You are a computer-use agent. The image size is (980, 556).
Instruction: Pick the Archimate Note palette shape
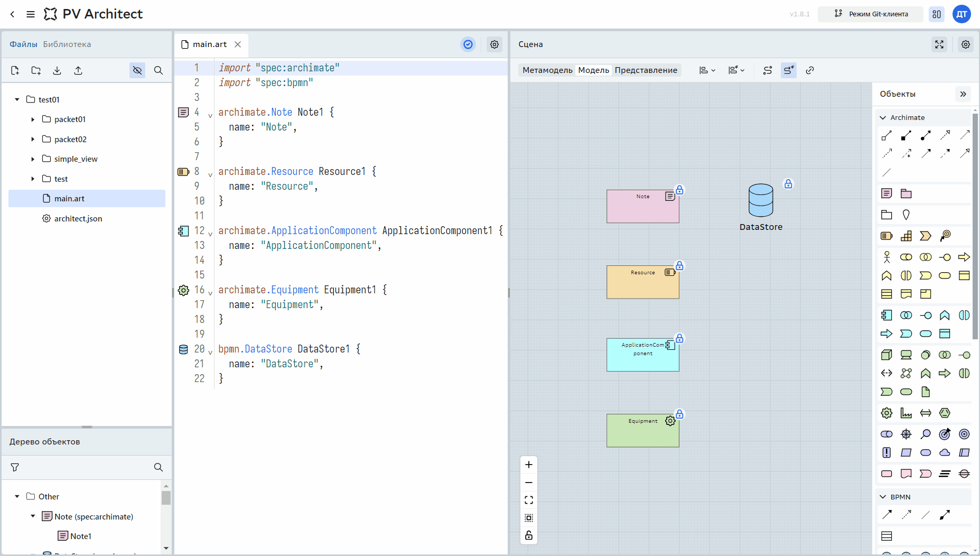886,193
